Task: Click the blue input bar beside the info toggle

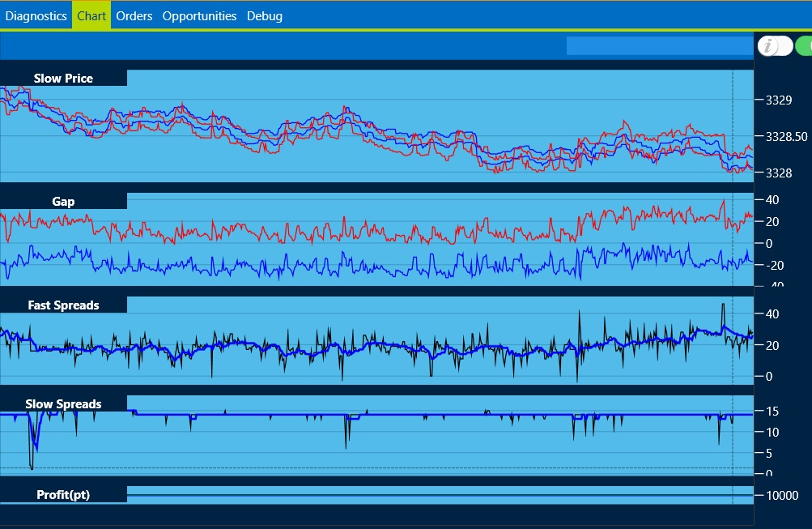Action: 659,46
